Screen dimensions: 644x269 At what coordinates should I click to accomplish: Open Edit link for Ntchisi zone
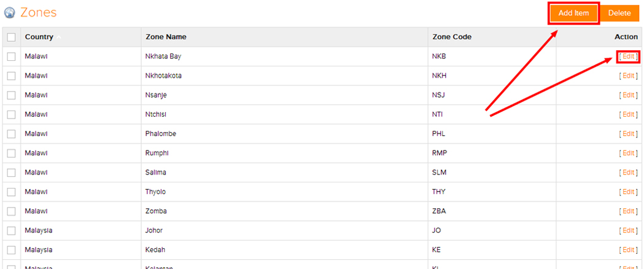coord(629,115)
